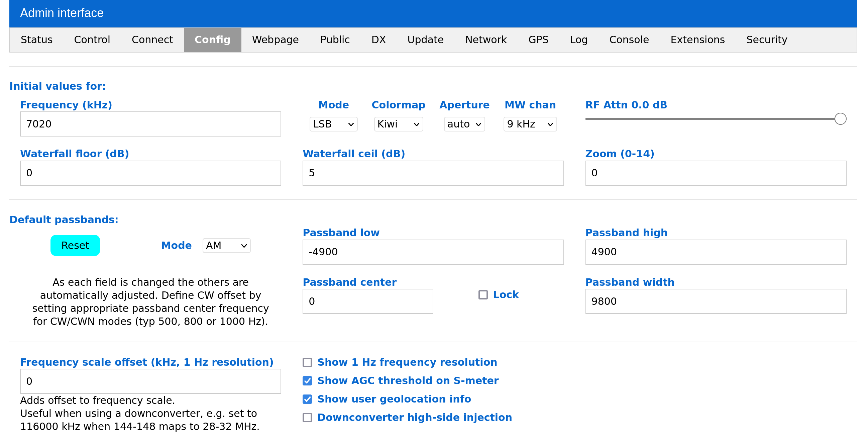Screen dimensions: 868x441
Task: Click the Frequency scale offset field
Action: [150, 381]
